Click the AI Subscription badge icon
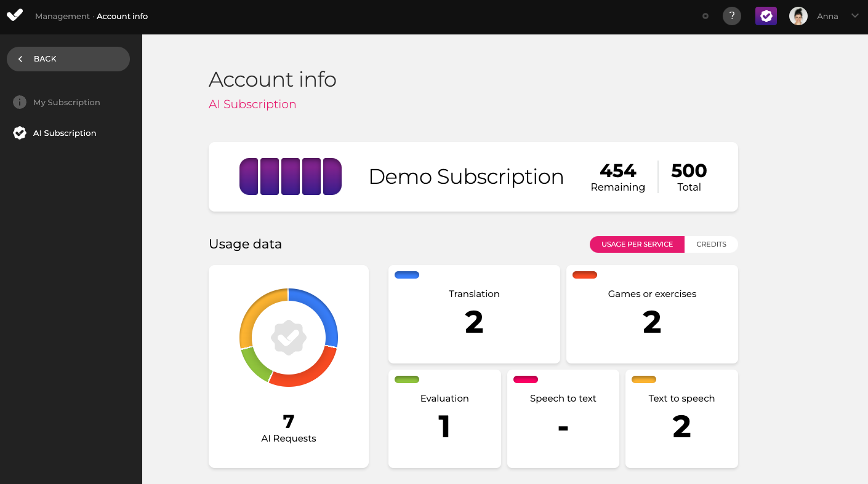868x484 pixels. (20, 133)
